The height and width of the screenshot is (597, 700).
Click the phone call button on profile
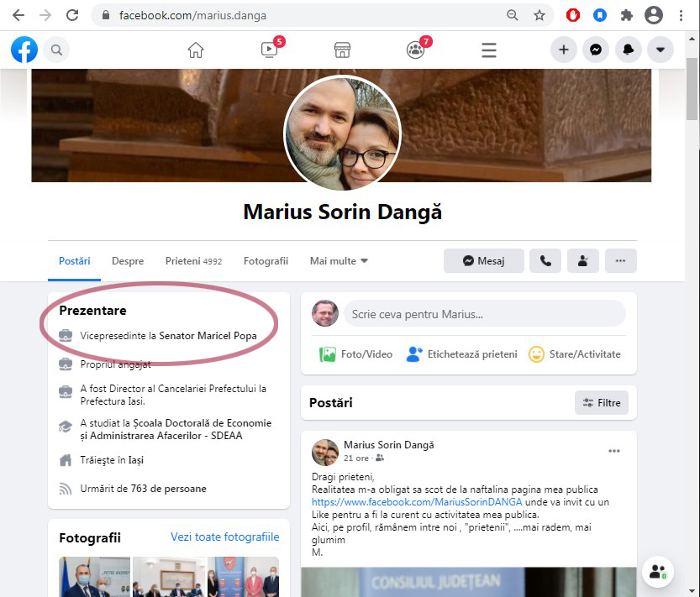[x=545, y=261]
